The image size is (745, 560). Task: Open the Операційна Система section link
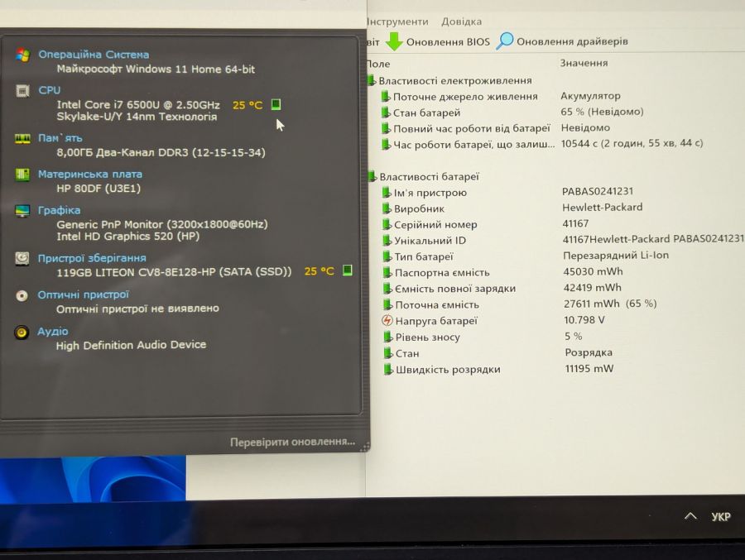(94, 55)
